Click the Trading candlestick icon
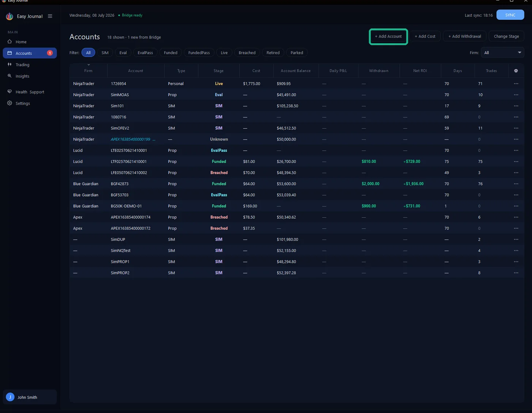 pyautogui.click(x=9, y=65)
